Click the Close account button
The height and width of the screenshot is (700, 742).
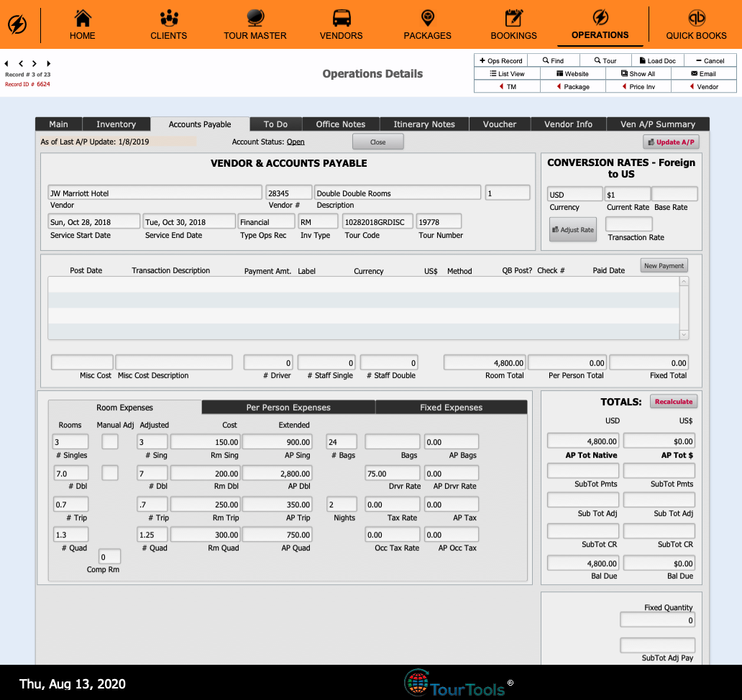tap(378, 142)
